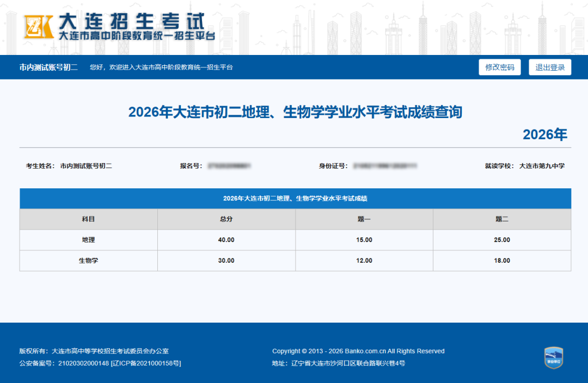This screenshot has height=383, width=588.
Task: Open the 辽ICP备2021000158号 link
Action: click(x=146, y=363)
